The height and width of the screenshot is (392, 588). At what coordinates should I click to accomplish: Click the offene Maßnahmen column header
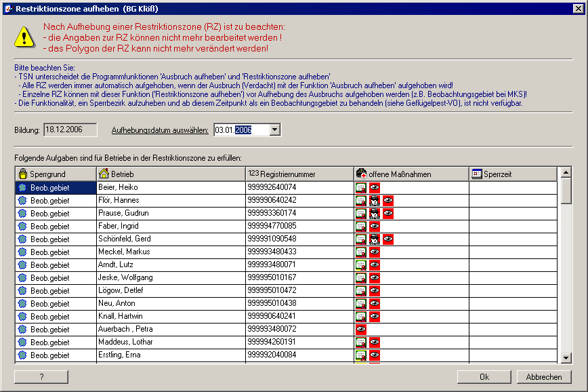click(x=411, y=174)
